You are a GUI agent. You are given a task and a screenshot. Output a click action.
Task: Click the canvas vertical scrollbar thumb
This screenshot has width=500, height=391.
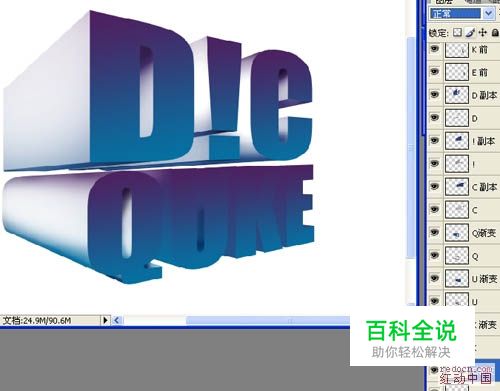[x=411, y=147]
